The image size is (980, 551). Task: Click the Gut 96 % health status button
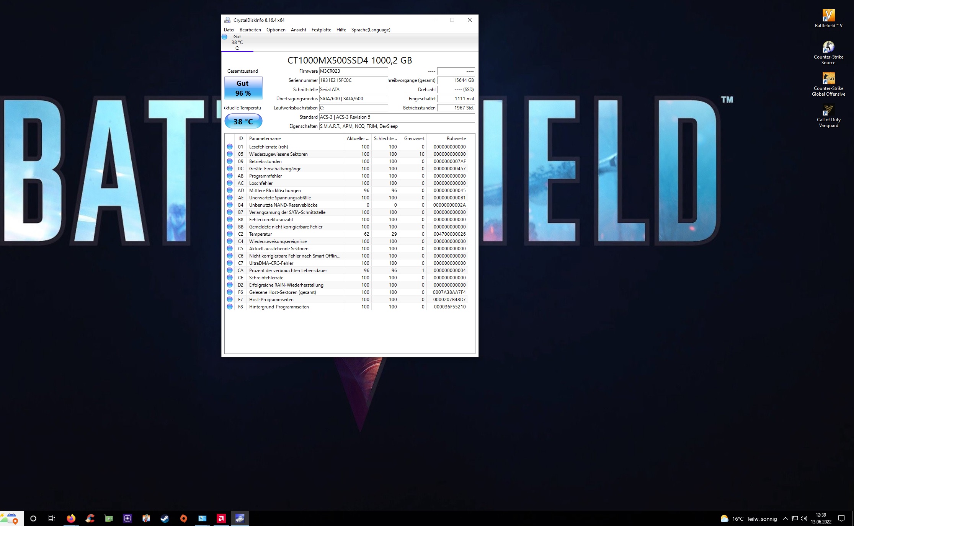243,88
